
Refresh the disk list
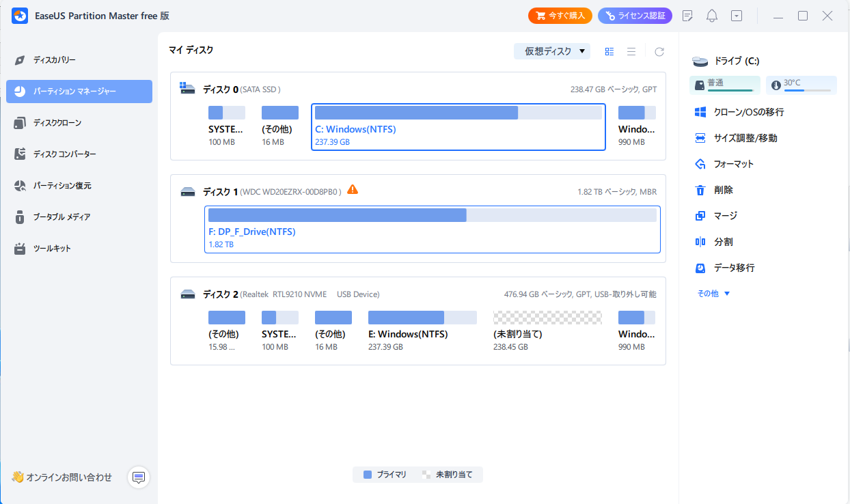[x=659, y=51]
